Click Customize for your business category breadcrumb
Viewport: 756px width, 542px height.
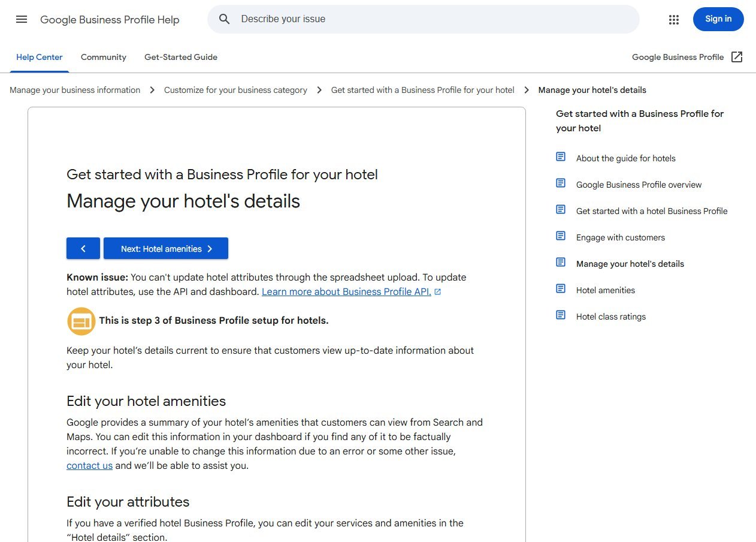click(235, 90)
